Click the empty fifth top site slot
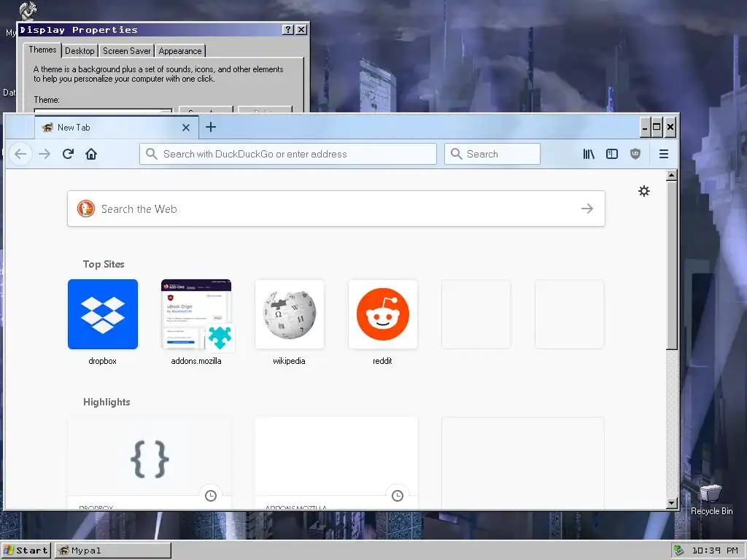The image size is (747, 560). coord(476,314)
